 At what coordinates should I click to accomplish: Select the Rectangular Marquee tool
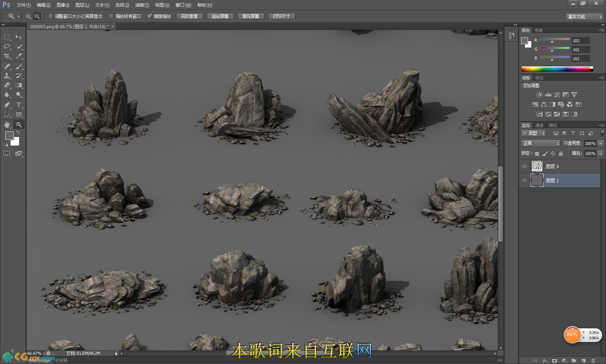pyautogui.click(x=7, y=37)
